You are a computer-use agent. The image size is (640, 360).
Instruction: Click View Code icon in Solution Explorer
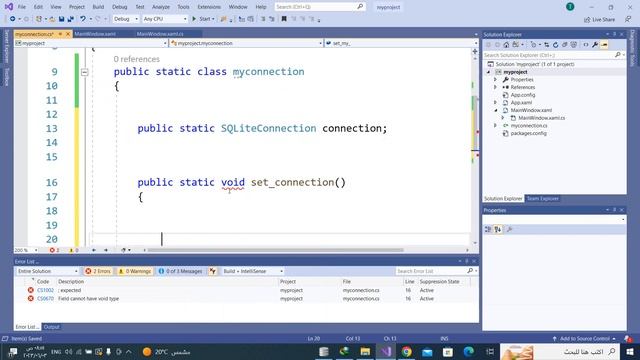pyautogui.click(x=586, y=45)
